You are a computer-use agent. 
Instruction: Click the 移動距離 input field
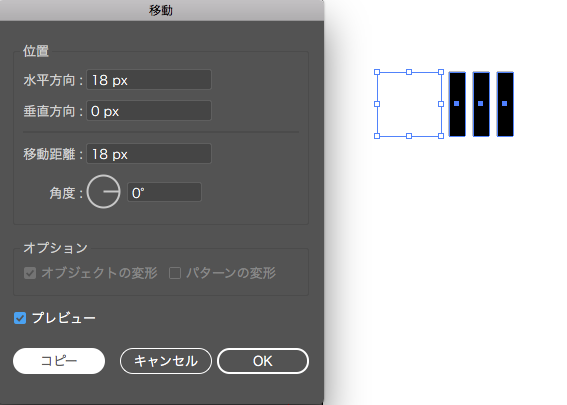coord(149,154)
